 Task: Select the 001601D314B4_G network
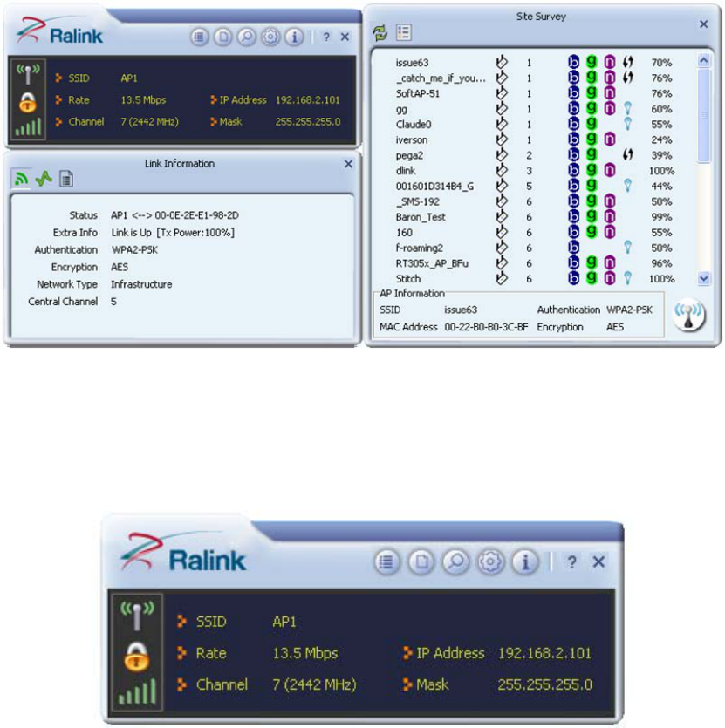tap(534, 187)
